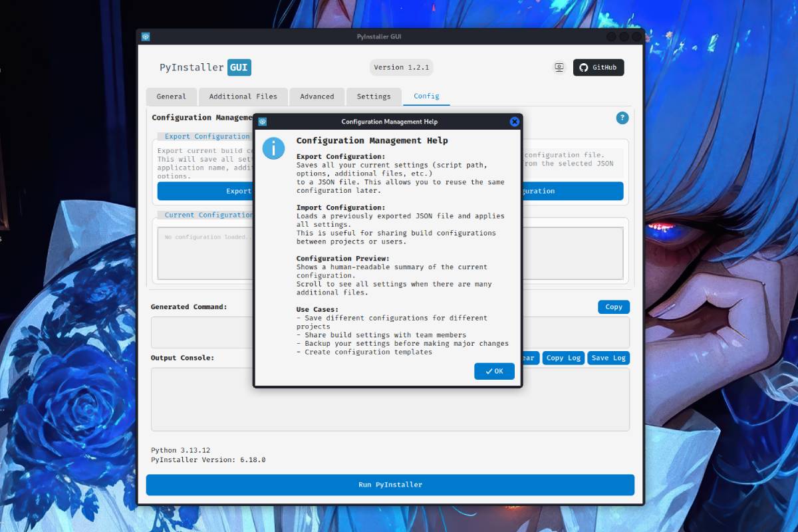
Task: Click the 'Export Configuration:' heading in help dialog
Action: coord(341,156)
